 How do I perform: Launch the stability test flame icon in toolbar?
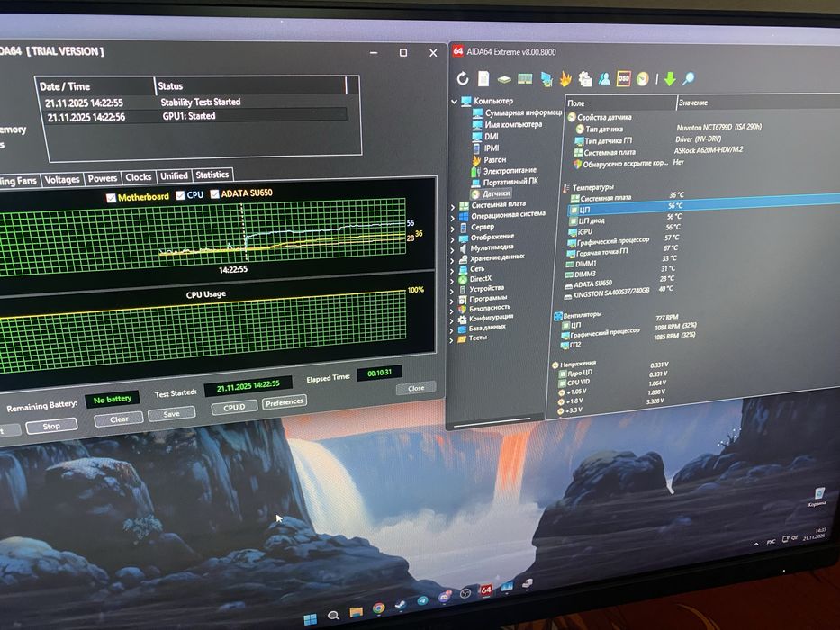point(565,79)
